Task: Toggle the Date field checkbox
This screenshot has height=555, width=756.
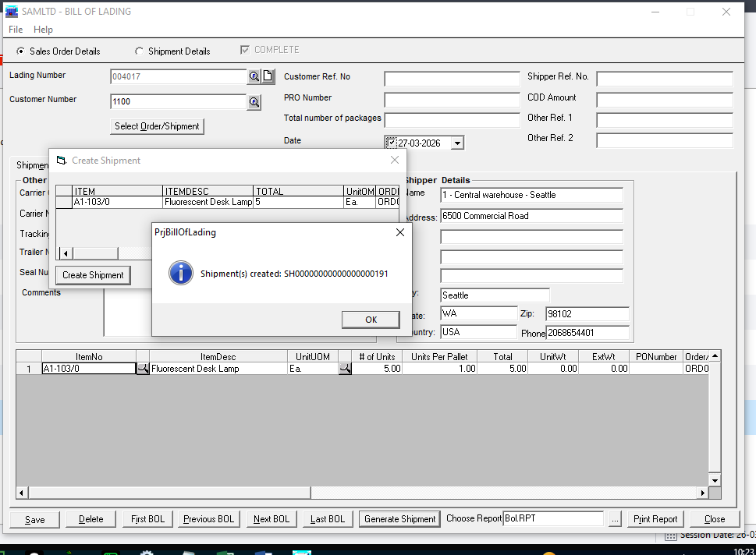Action: pos(391,143)
